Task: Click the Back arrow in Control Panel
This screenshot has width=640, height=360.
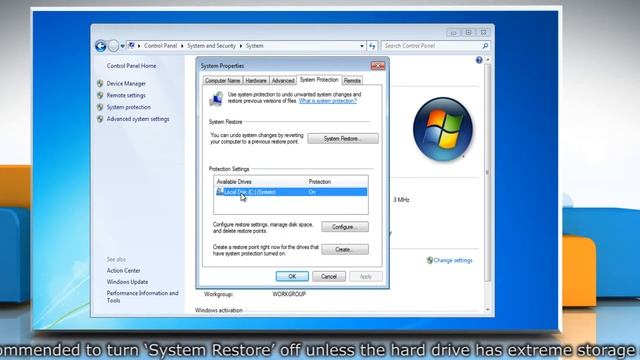Action: 100,46
